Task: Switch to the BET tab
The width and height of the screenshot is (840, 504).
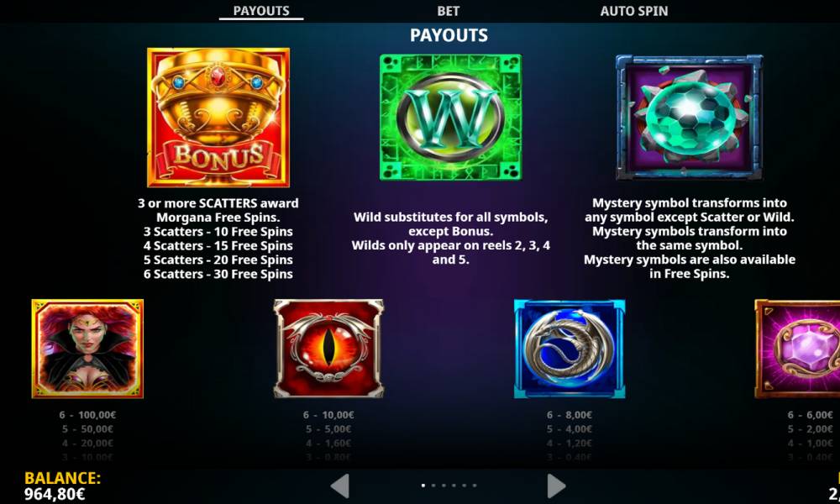Action: 449,11
